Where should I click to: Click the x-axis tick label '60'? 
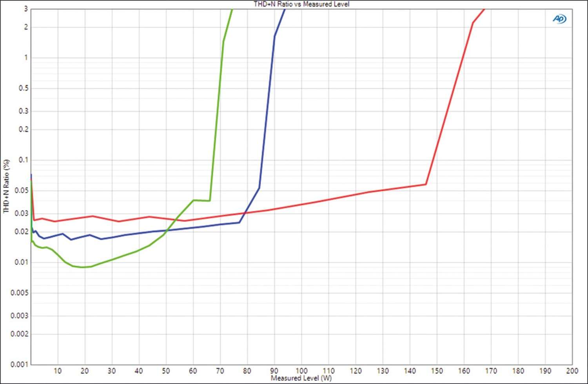click(x=193, y=371)
